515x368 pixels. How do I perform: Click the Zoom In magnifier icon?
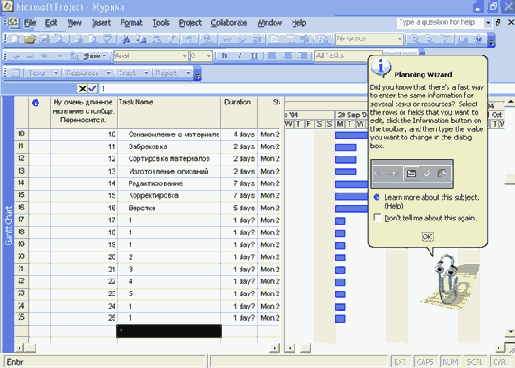coord(415,39)
